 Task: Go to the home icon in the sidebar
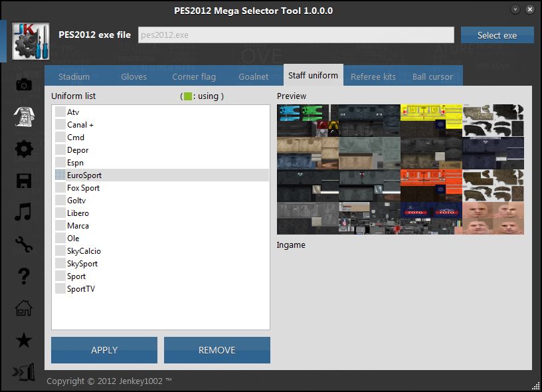click(24, 308)
